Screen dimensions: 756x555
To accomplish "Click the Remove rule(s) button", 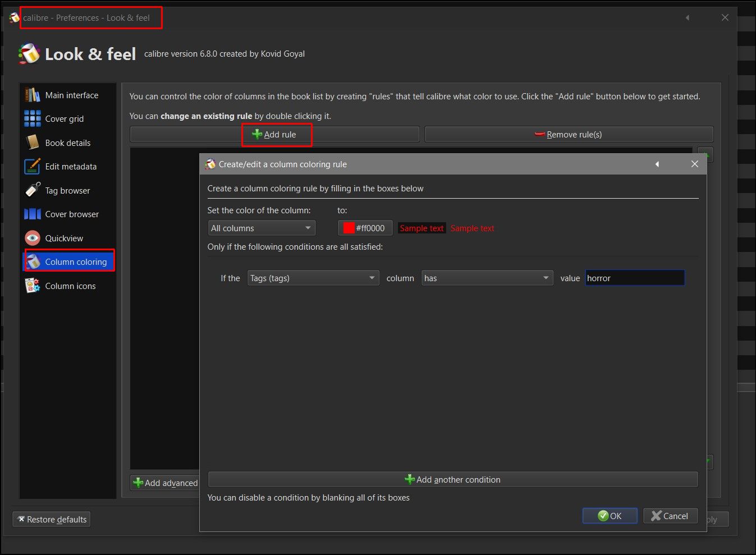I will coord(569,134).
